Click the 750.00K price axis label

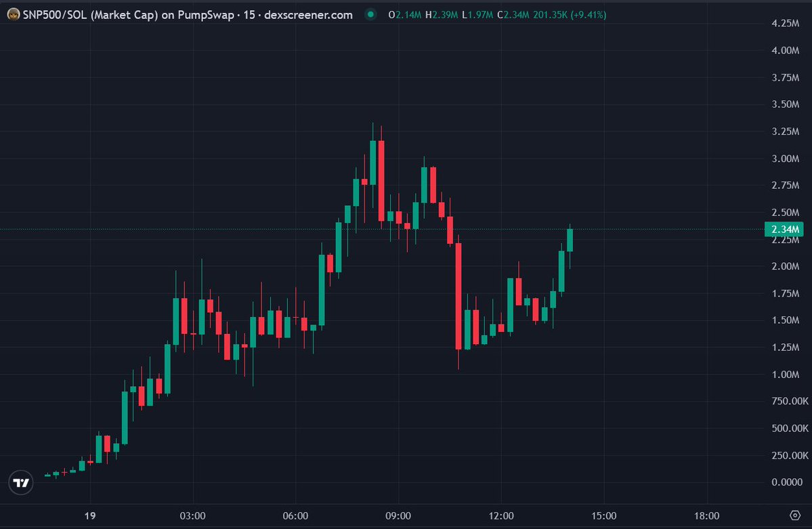tap(790, 401)
